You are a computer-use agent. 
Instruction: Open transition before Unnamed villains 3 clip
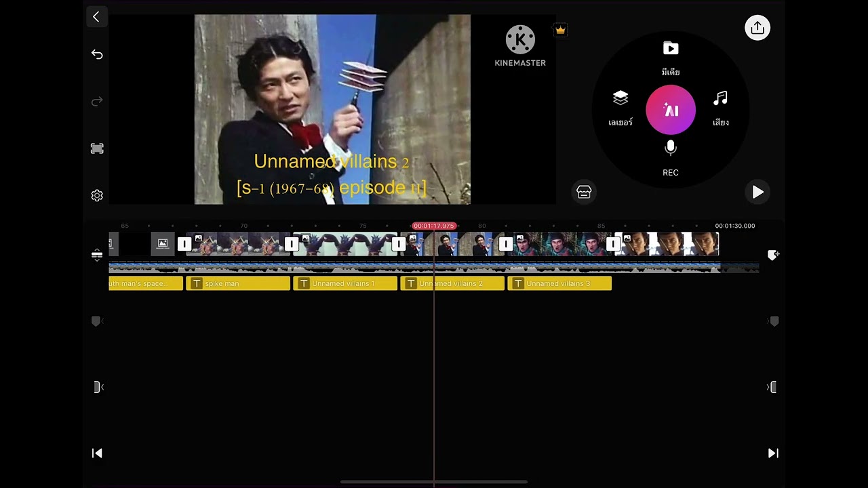click(x=506, y=244)
